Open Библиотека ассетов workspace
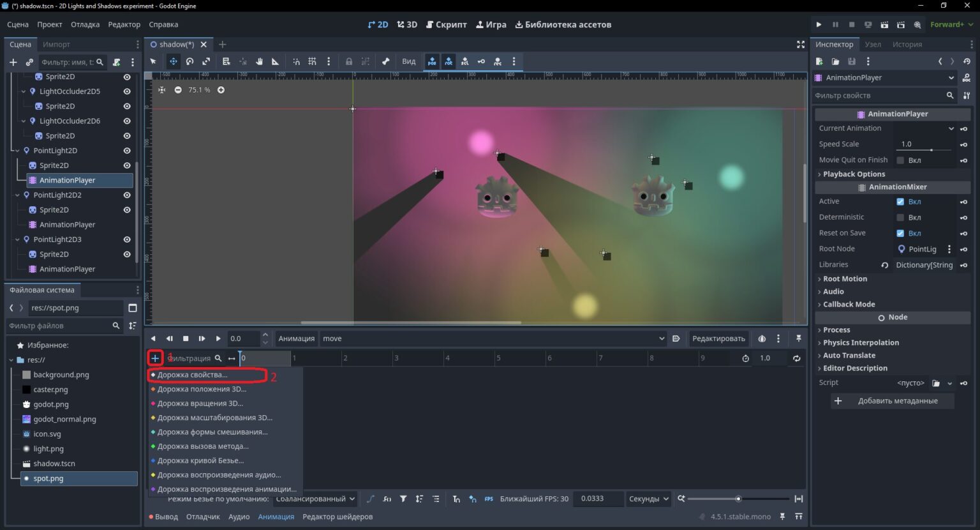This screenshot has width=980, height=530. pos(563,24)
